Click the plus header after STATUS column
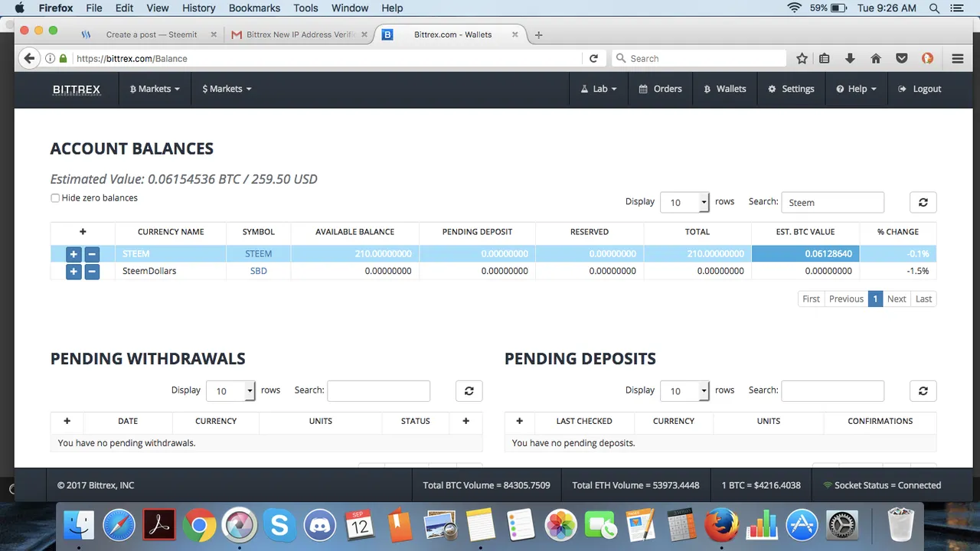Image resolution: width=980 pixels, height=551 pixels. click(465, 421)
